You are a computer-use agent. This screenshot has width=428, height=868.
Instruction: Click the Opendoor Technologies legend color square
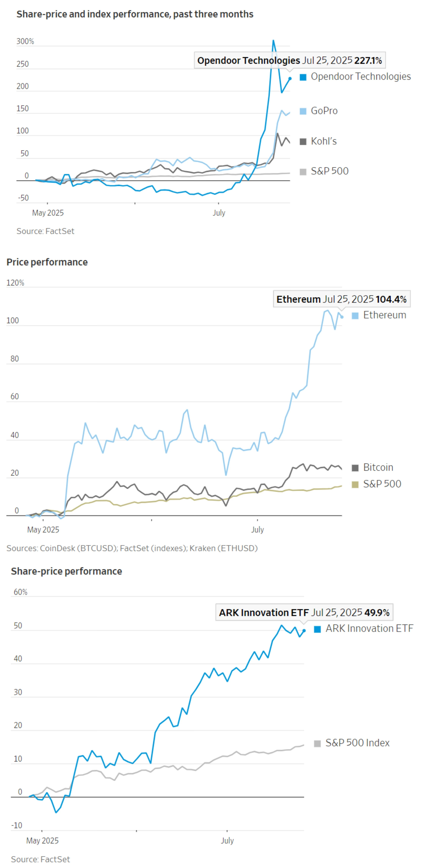click(303, 77)
